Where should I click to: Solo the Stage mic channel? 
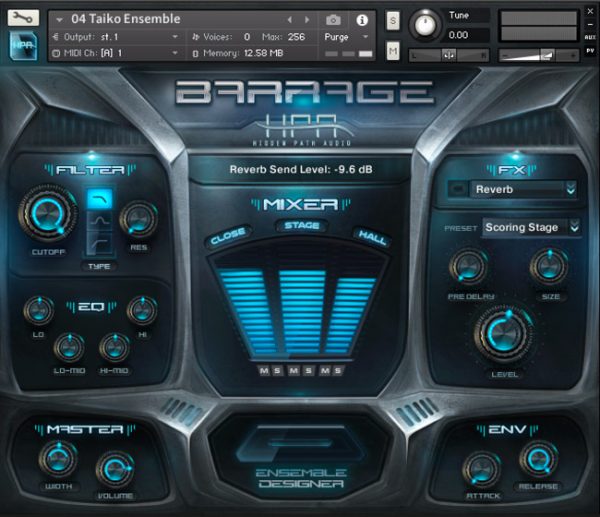click(x=308, y=370)
